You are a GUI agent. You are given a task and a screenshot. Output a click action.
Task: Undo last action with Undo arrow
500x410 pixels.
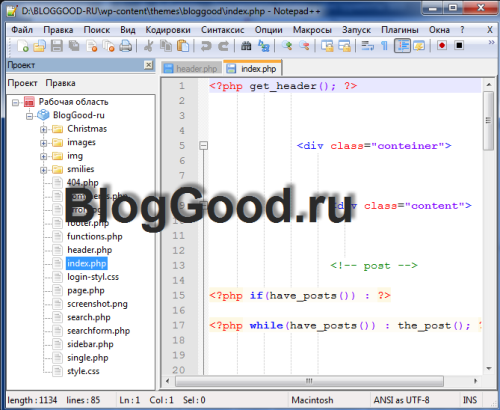[x=206, y=46]
